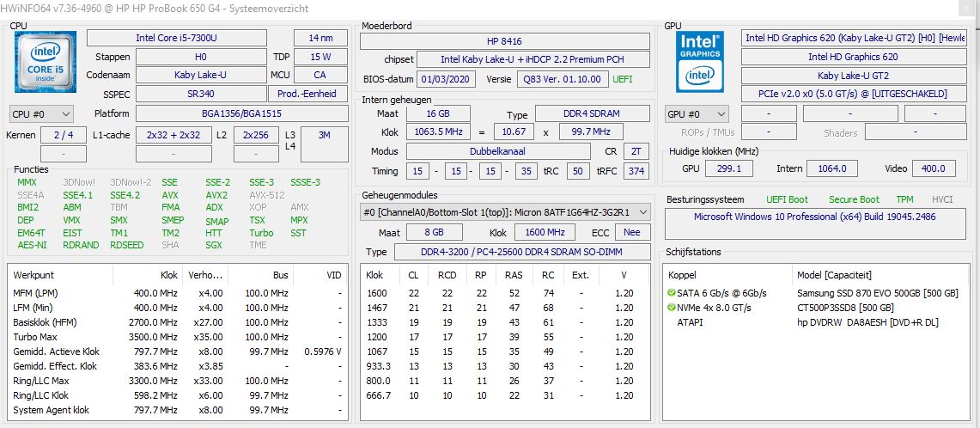Click the HP 8416 motherboard field
Screen dimensions: 980x428
coord(505,41)
